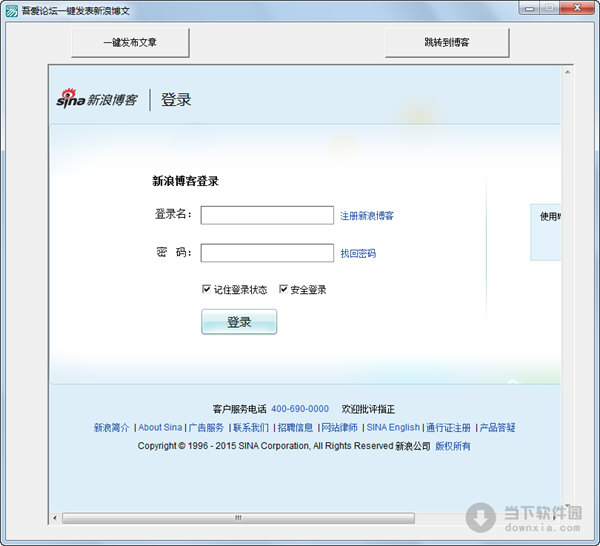Click the 一键发布文章 button

tap(130, 42)
